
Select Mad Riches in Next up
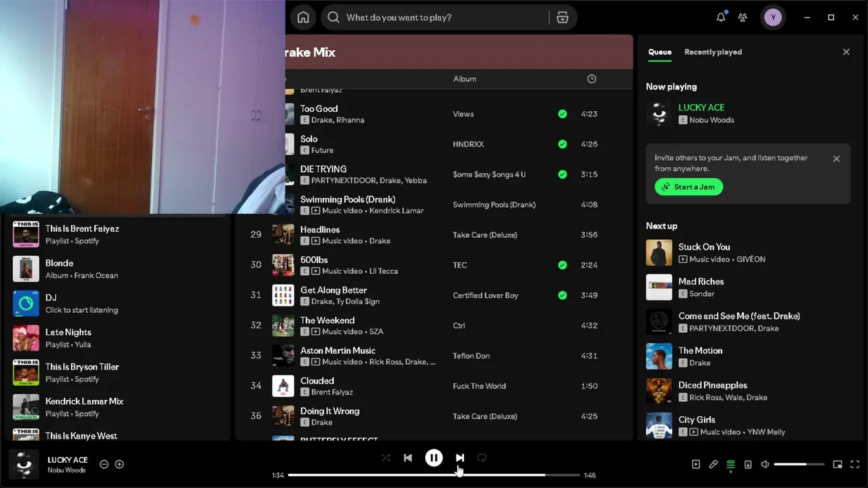click(x=748, y=287)
